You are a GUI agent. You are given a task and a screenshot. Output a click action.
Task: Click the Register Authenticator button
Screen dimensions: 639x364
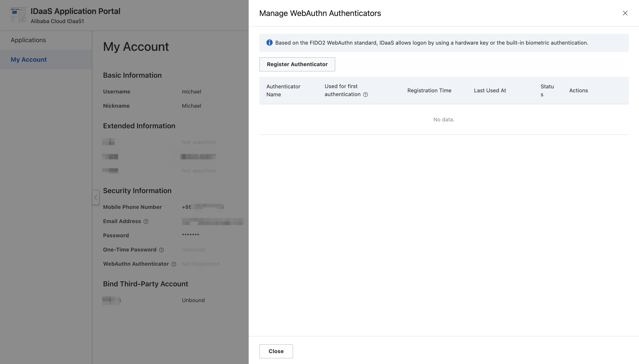297,64
